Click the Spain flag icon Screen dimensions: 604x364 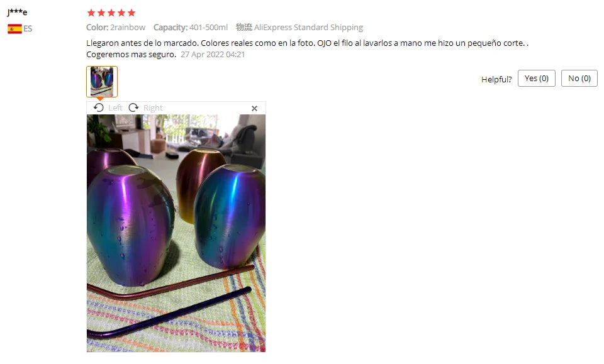tap(14, 29)
